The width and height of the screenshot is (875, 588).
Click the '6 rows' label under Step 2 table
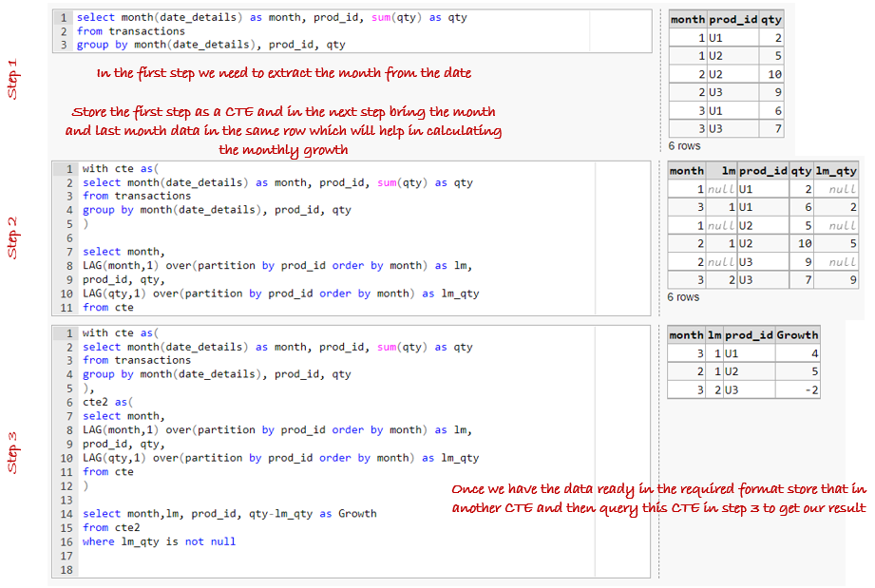[683, 296]
